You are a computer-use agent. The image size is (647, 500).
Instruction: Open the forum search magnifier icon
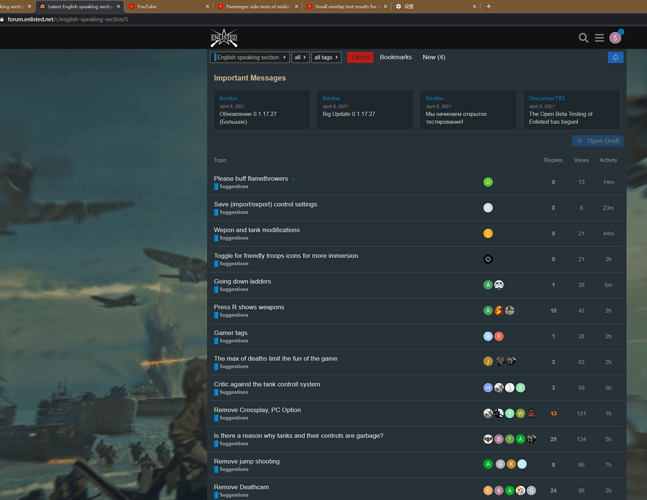pyautogui.click(x=583, y=38)
